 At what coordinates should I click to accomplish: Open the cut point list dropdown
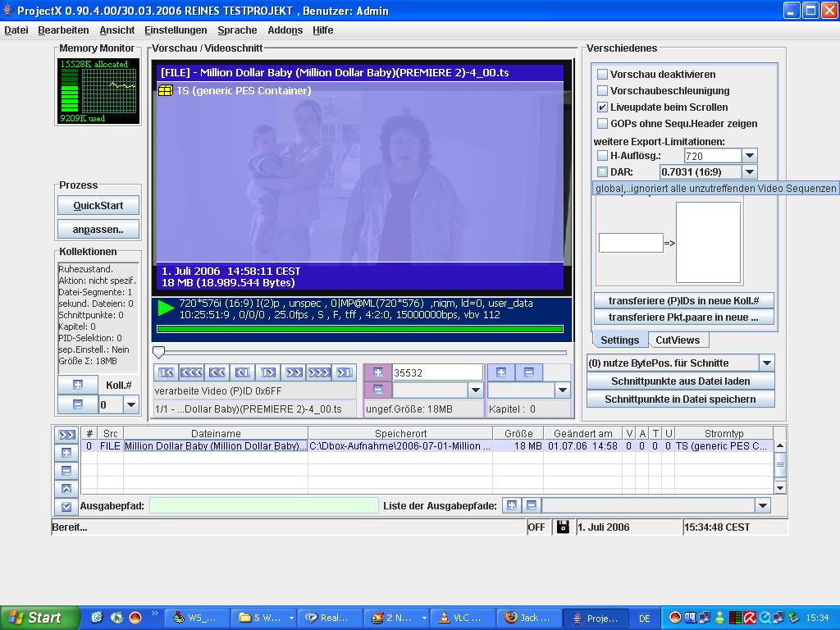tap(475, 390)
